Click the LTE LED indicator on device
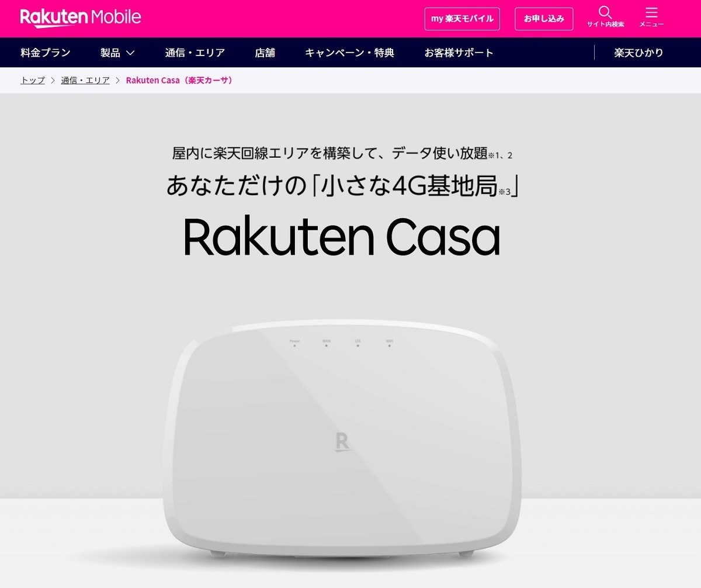 (358, 345)
